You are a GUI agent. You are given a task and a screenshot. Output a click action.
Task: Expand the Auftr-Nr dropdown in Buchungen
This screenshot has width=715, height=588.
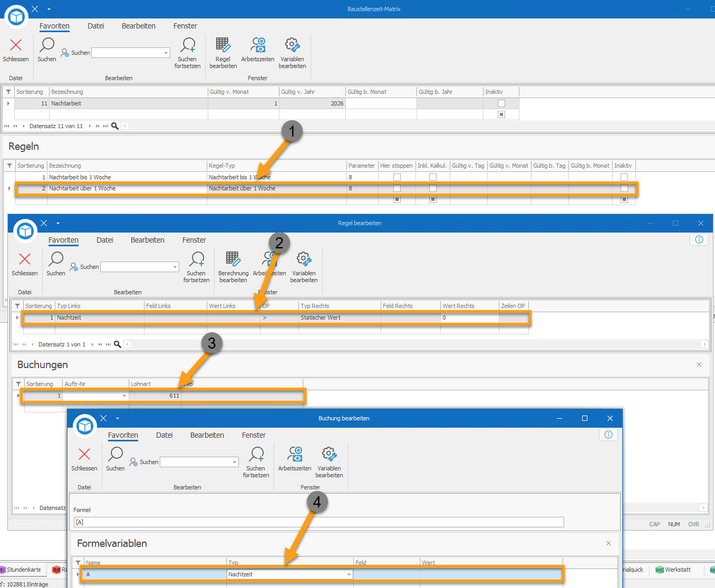click(x=124, y=396)
